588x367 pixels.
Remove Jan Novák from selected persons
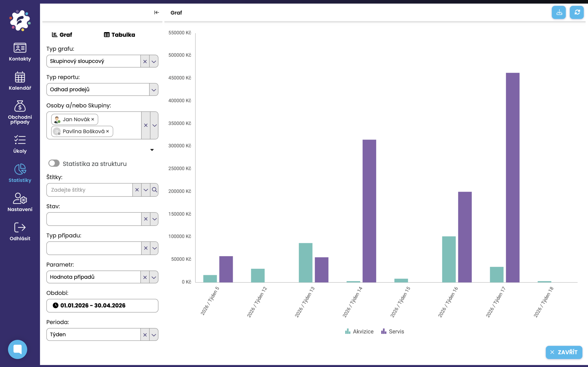click(x=93, y=120)
